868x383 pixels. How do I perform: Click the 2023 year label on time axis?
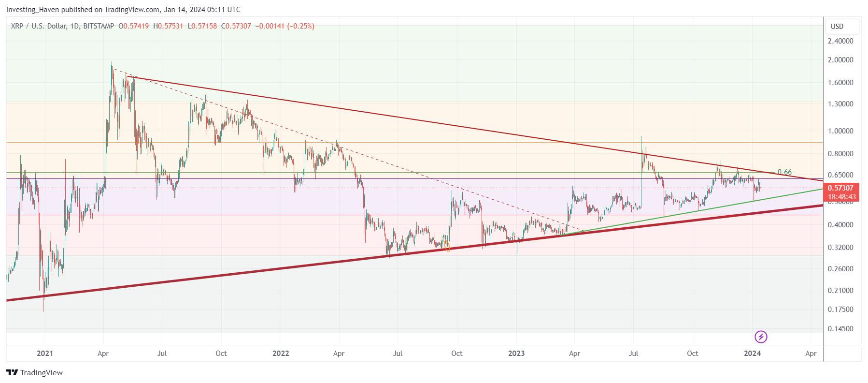[x=516, y=354]
